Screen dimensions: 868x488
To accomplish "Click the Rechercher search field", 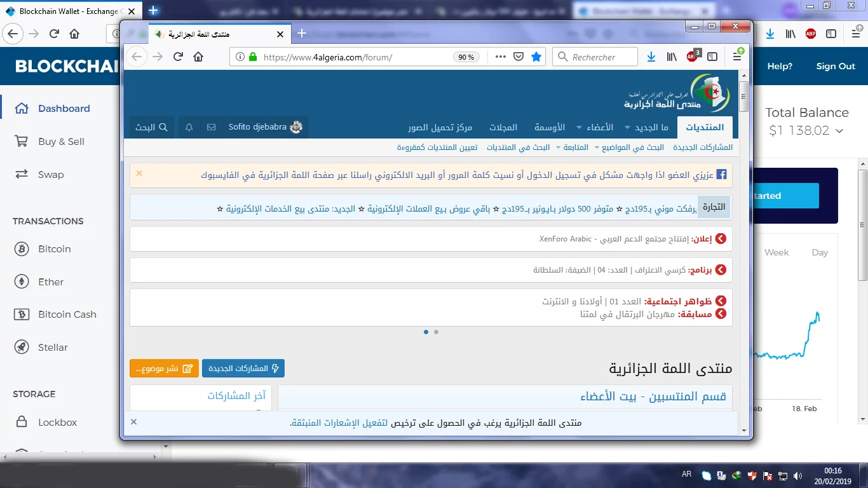I will coord(601,57).
